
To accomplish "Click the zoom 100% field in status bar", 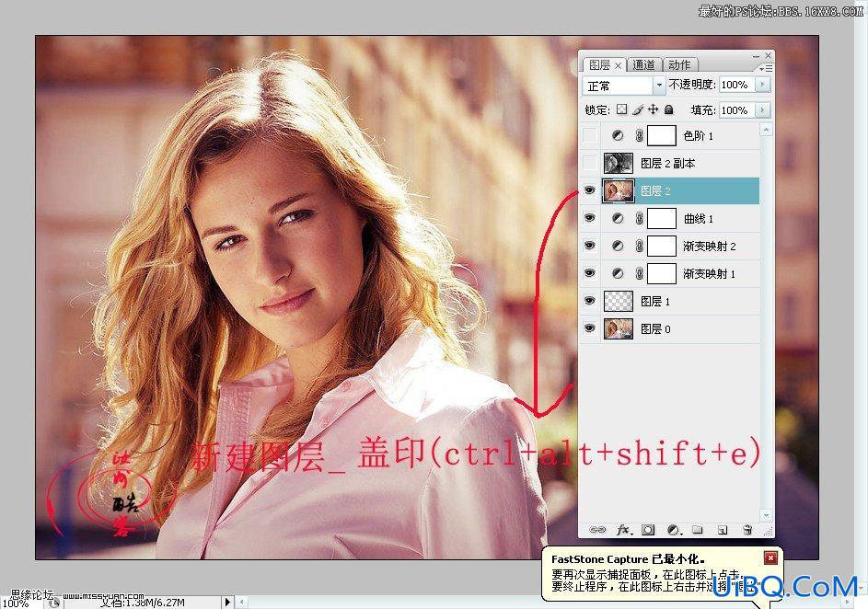I will click(21, 603).
